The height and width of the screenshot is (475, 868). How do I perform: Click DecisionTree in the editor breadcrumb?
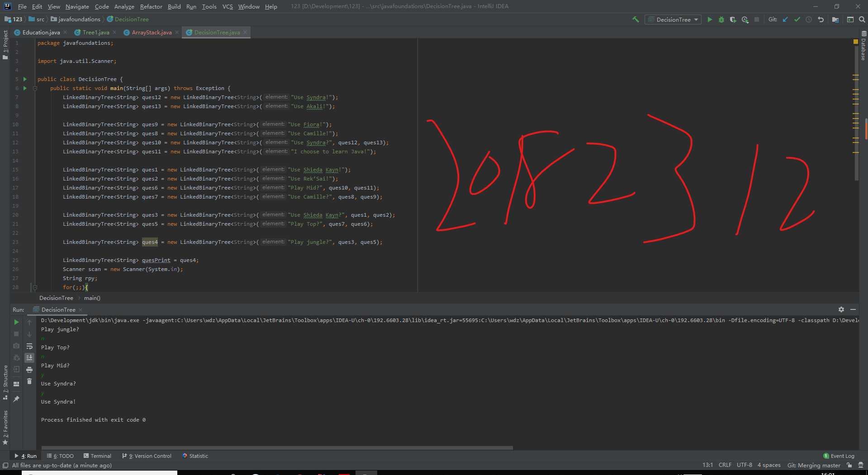tap(56, 298)
